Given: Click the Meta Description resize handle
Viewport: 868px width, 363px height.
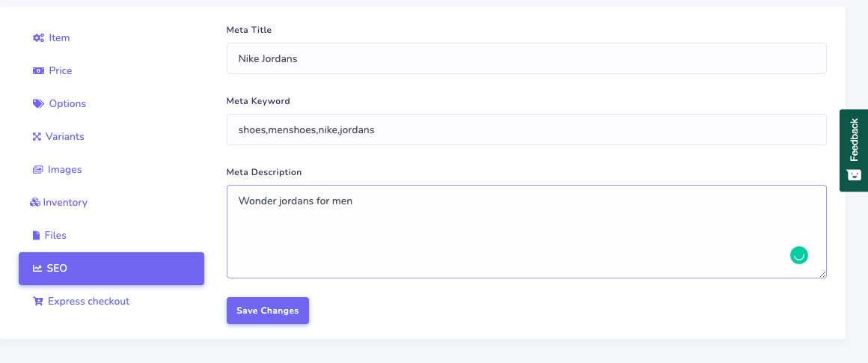Looking at the screenshot, I should 822,274.
